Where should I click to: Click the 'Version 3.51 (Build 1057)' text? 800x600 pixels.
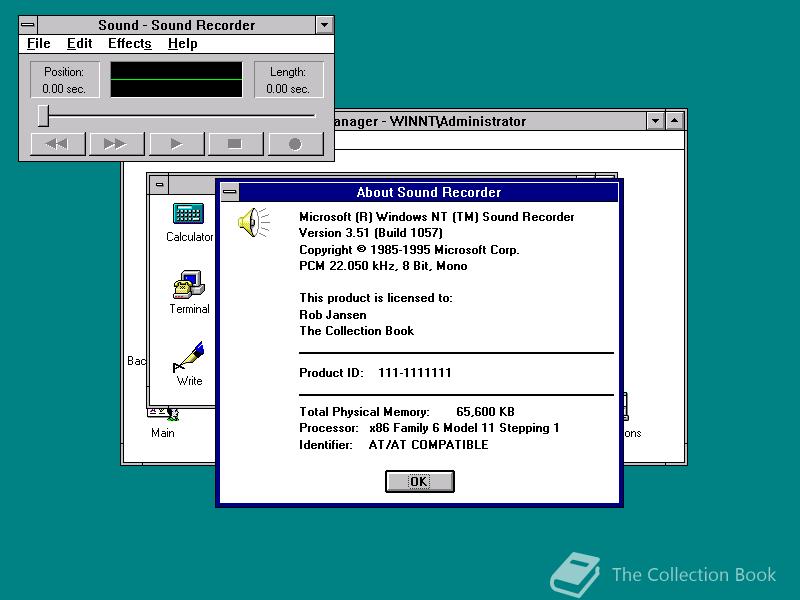pos(371,233)
